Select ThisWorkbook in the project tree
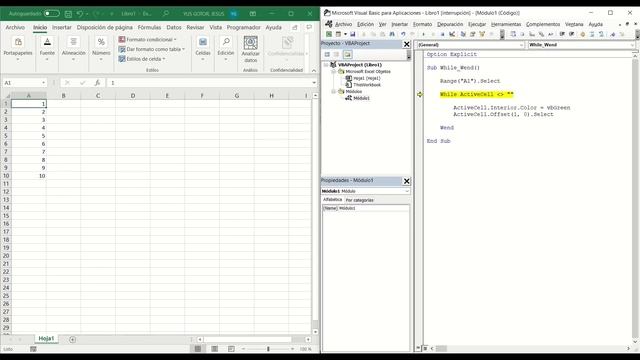 (367, 85)
